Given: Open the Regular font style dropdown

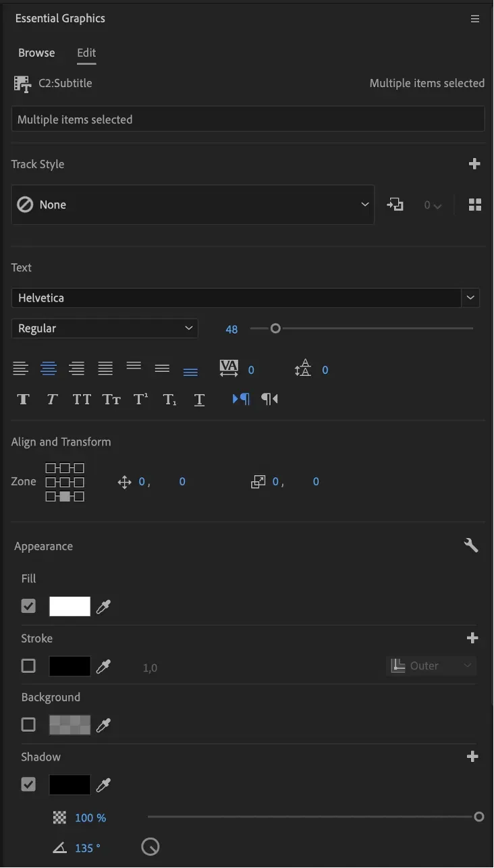Looking at the screenshot, I should (105, 329).
